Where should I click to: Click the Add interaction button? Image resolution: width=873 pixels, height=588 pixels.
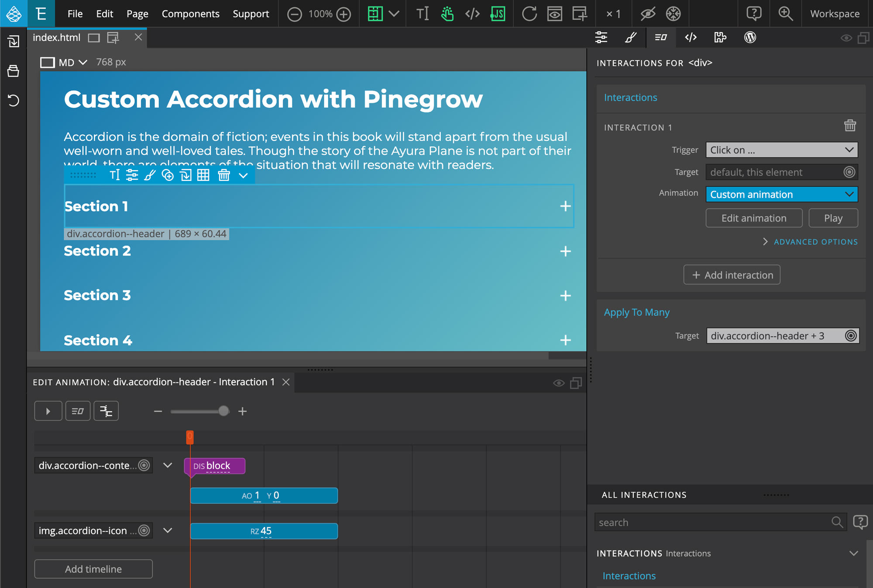click(x=732, y=275)
